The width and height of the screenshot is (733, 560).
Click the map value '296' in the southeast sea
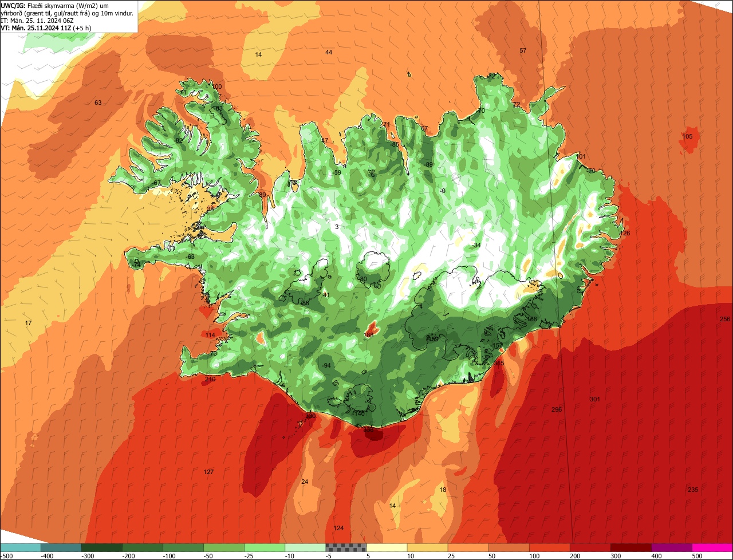[557, 409]
